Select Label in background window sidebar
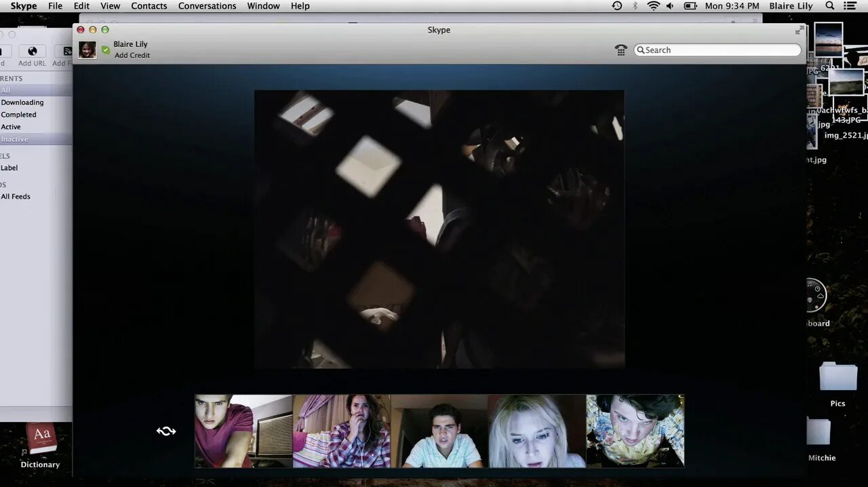 (9, 168)
